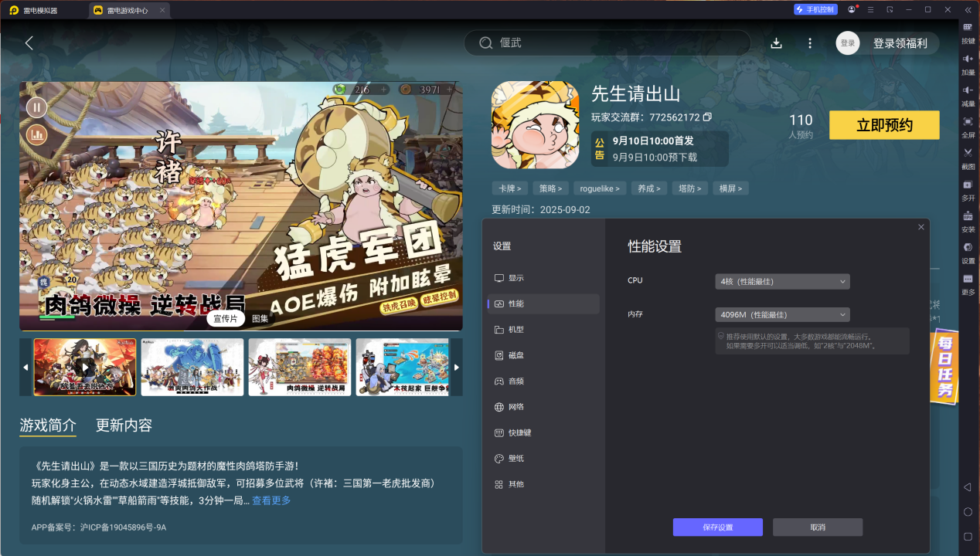Click 取消 cancel button
Image resolution: width=980 pixels, height=556 pixels.
click(818, 527)
